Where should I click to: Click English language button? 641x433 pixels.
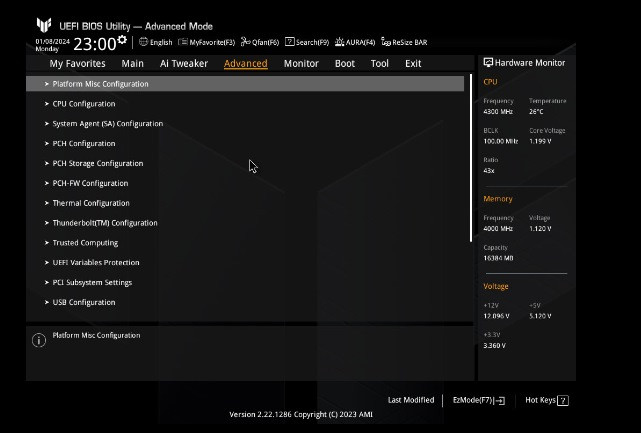point(156,42)
